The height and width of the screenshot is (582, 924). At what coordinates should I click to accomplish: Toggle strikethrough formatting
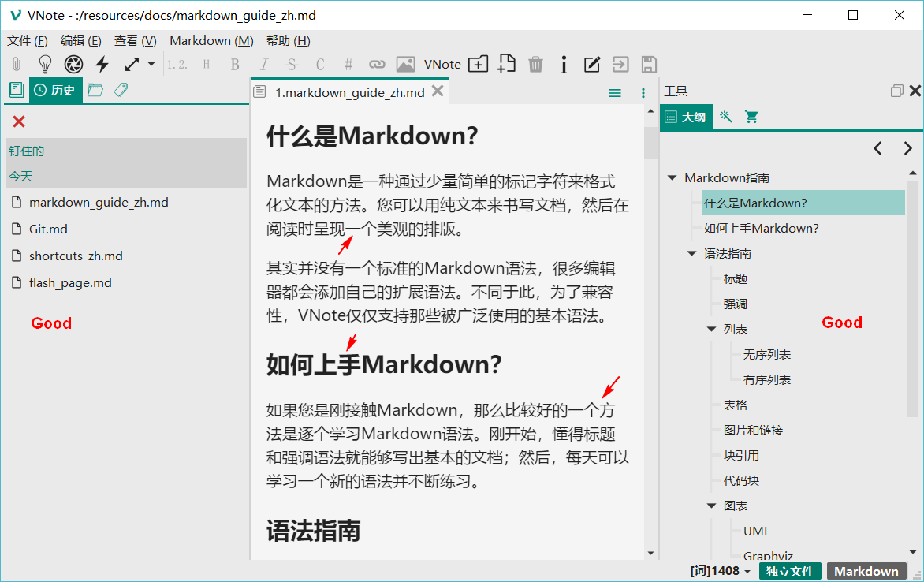(x=292, y=65)
